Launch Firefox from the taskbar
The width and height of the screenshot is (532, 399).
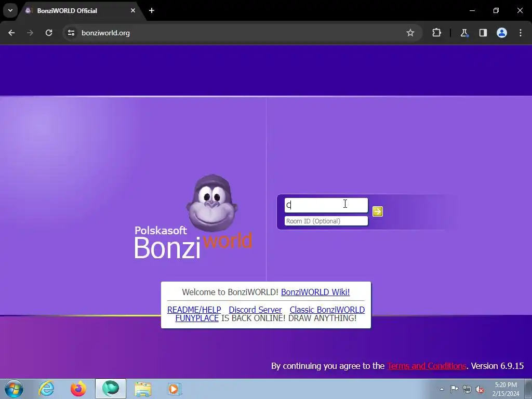[x=78, y=389]
